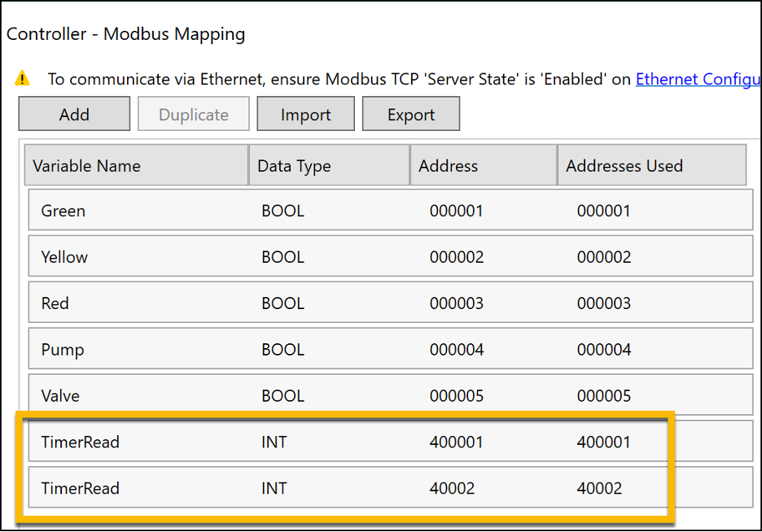762x532 pixels.
Task: Click the Address field of the Green row
Action: pyautogui.click(x=457, y=211)
